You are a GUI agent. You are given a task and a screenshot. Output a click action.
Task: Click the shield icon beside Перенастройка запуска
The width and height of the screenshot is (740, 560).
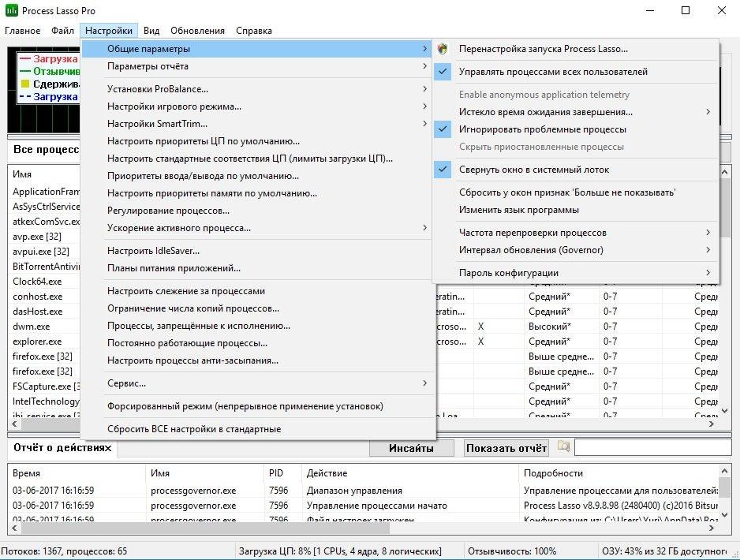coord(443,49)
